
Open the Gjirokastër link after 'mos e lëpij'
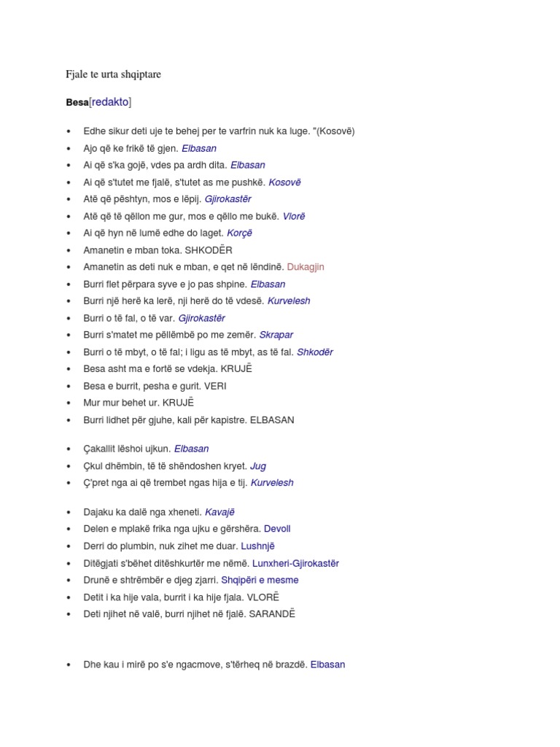[227, 199]
